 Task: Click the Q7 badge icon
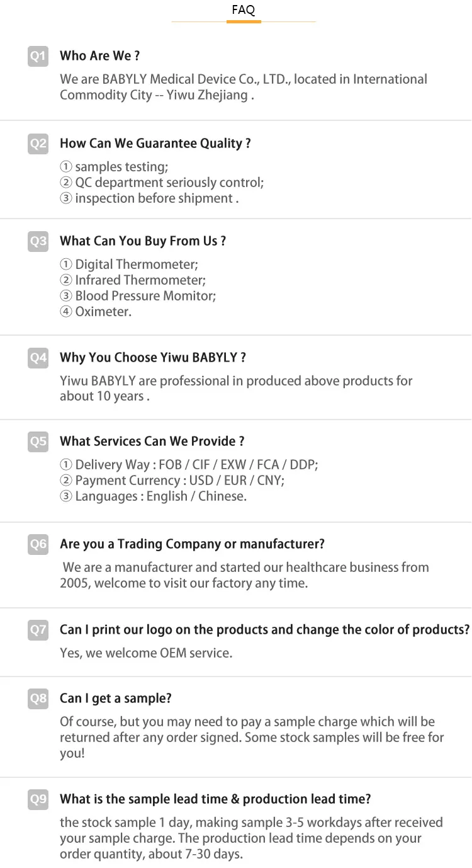[x=38, y=631]
